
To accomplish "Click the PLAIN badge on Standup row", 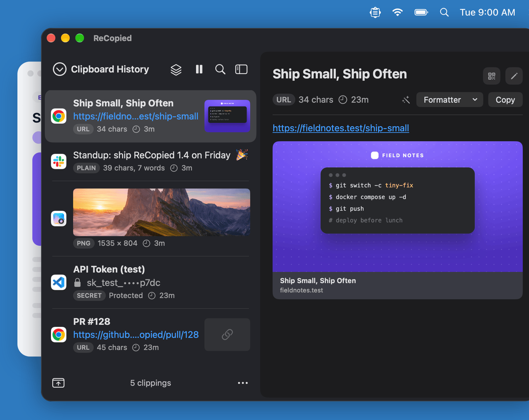I will pos(86,168).
